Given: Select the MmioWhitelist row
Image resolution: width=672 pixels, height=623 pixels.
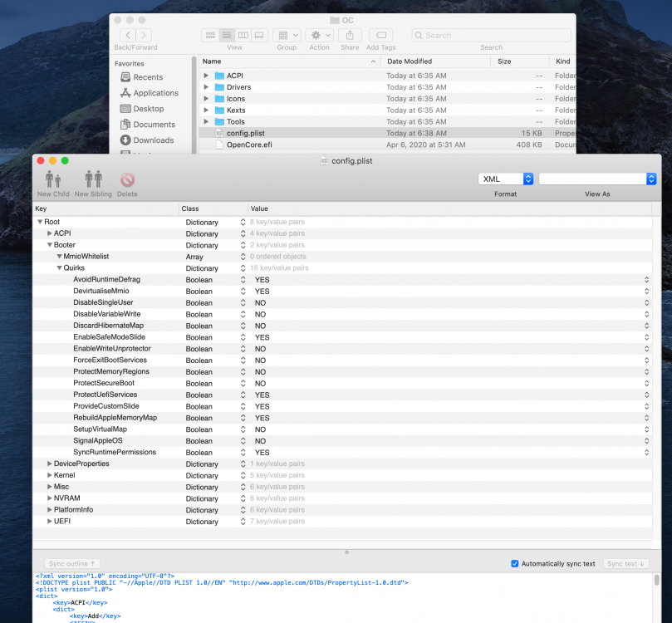Looking at the screenshot, I should (342, 257).
